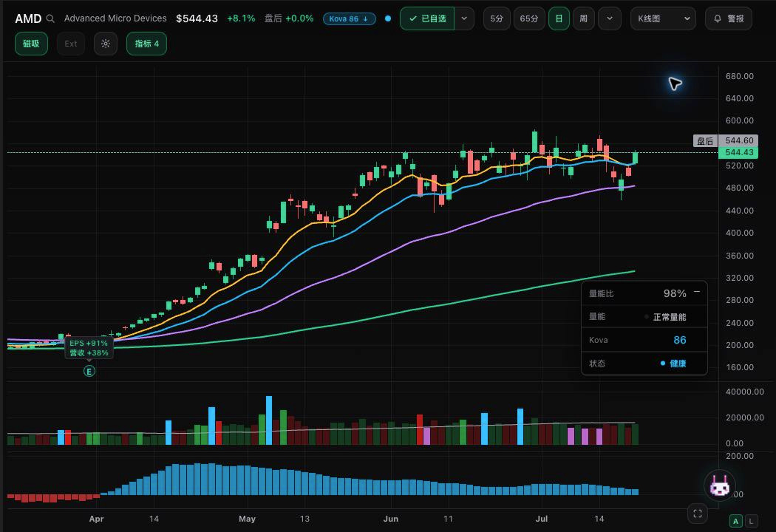
Task: Open the 警报 bell alert button
Action: (x=729, y=18)
